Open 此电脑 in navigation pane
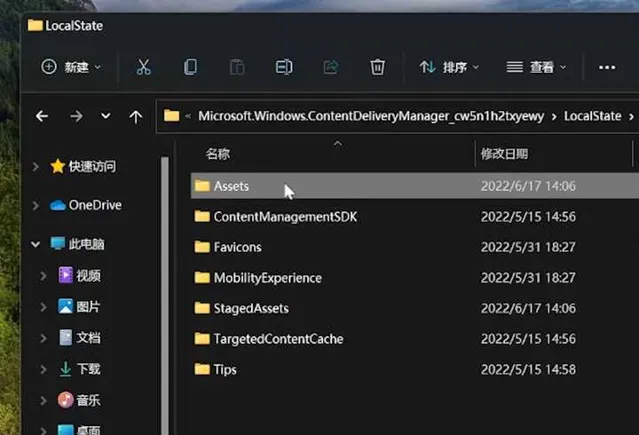The image size is (639, 435). tap(77, 244)
